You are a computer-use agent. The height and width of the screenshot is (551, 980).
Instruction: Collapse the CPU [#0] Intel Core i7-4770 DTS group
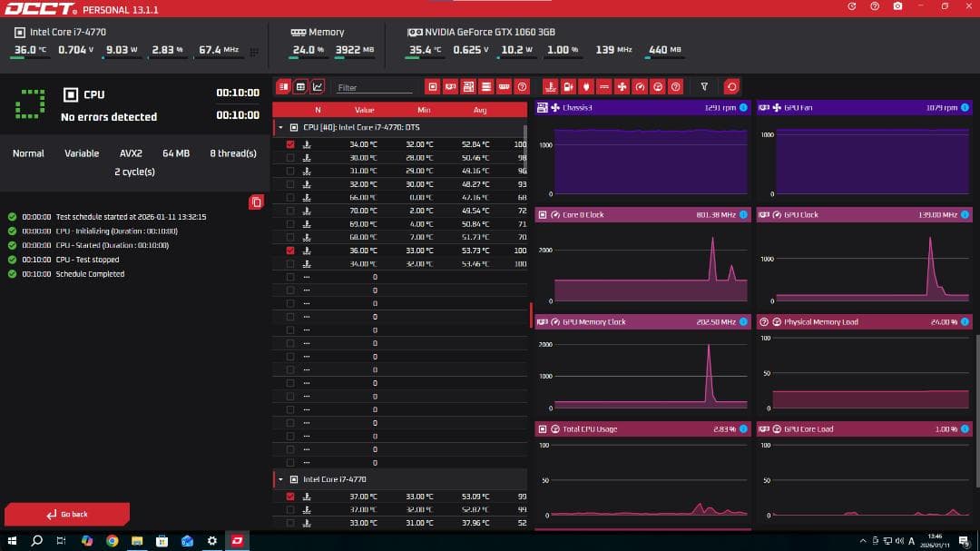pyautogui.click(x=280, y=128)
